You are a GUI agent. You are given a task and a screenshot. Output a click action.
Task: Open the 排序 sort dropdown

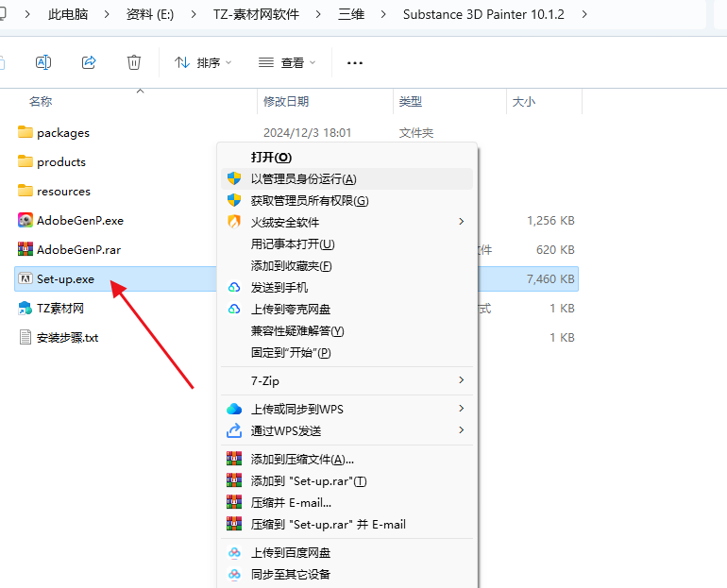203,62
